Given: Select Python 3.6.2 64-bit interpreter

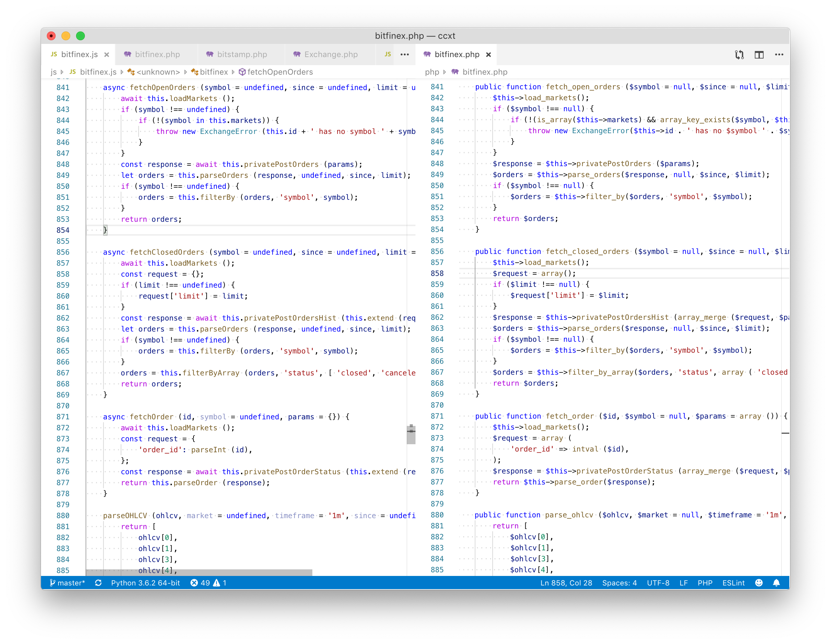Looking at the screenshot, I should pyautogui.click(x=145, y=583).
